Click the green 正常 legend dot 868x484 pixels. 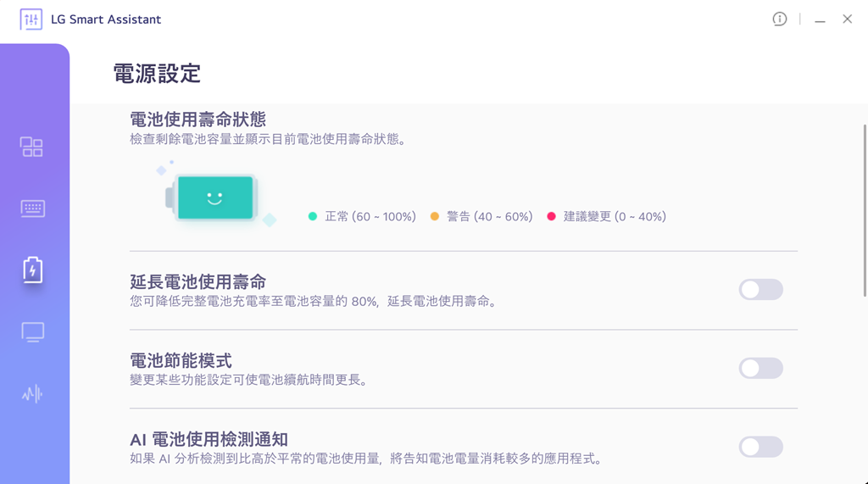tap(313, 217)
